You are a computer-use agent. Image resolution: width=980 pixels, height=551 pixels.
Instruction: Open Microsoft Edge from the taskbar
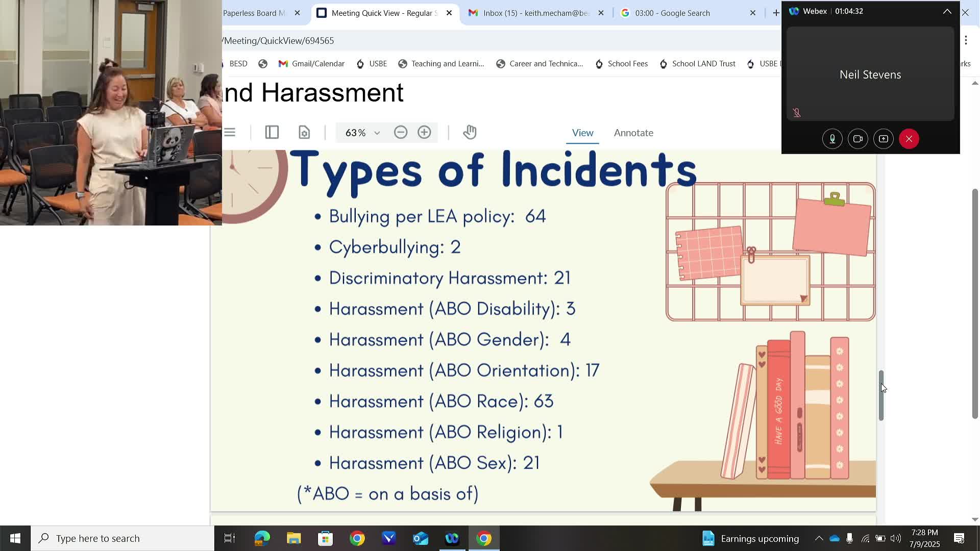coord(262,538)
